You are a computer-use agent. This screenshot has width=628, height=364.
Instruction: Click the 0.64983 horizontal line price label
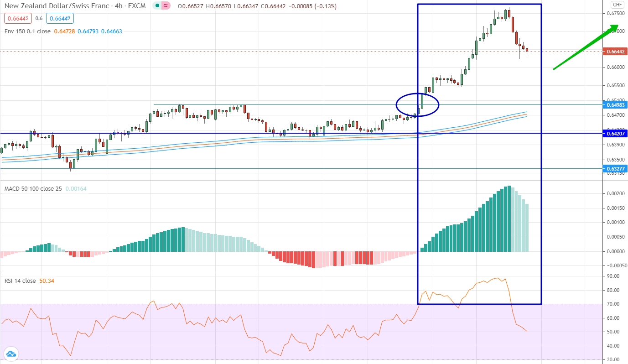point(614,105)
